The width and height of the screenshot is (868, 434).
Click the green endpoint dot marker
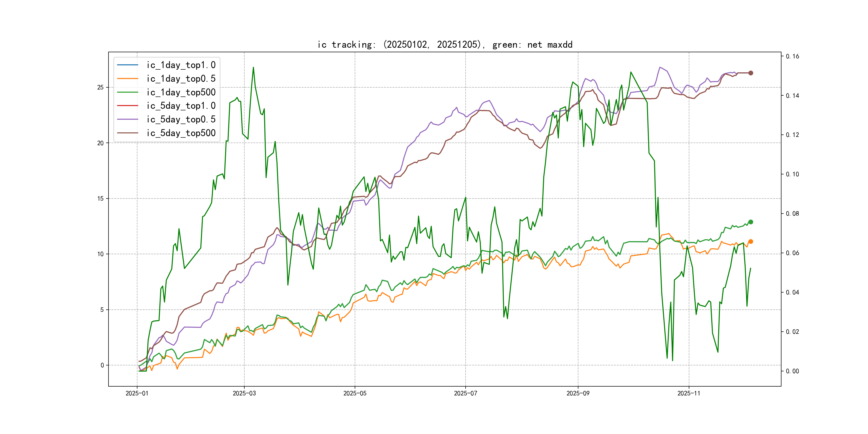pyautogui.click(x=751, y=222)
